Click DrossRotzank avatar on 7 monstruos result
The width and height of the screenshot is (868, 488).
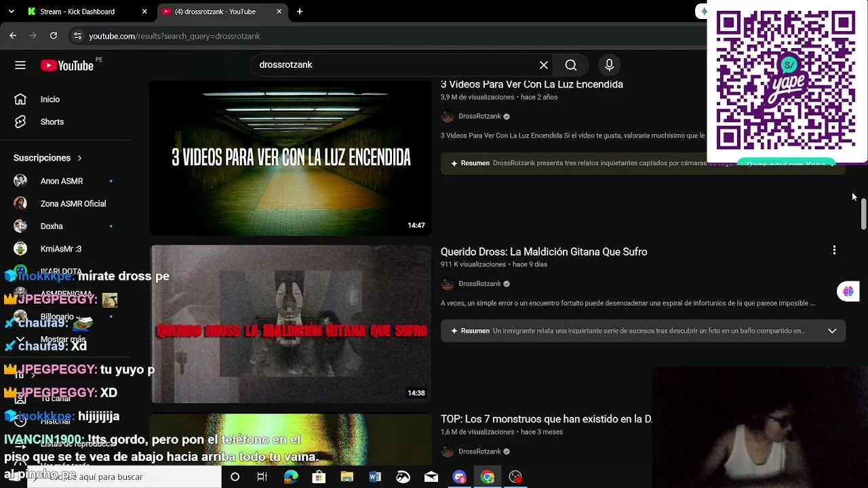coord(448,451)
